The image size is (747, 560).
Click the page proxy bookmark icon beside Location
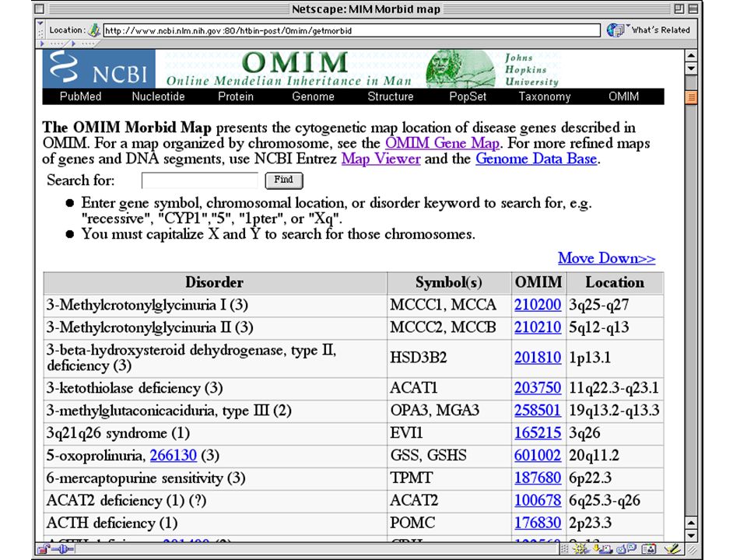pos(95,30)
